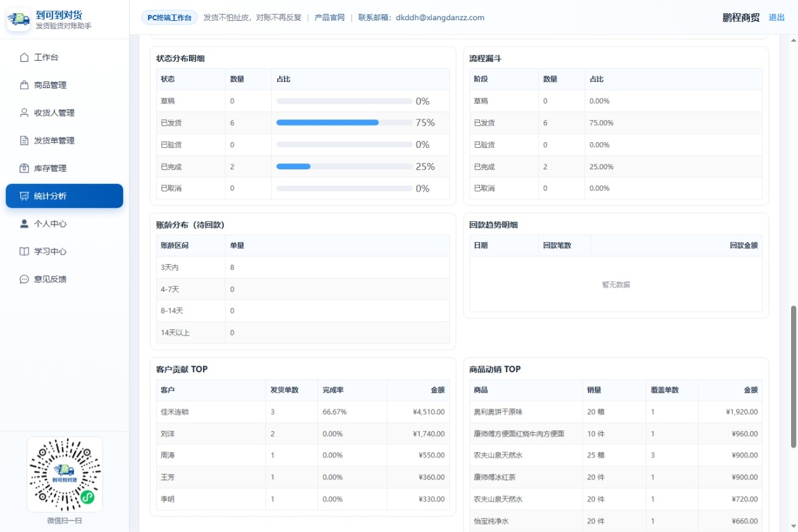Click the 已完成 25% progress bar
798x532 pixels.
(345, 166)
